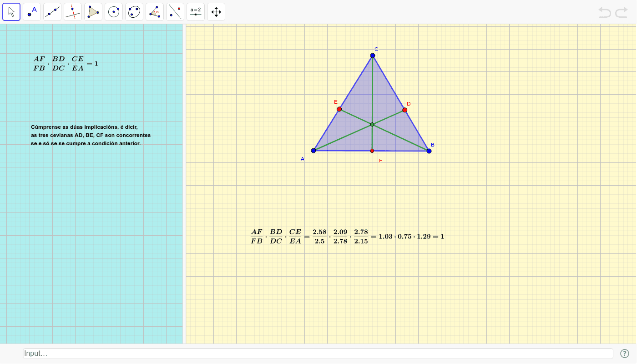Click the Ceva formula in the left panel
This screenshot has width=637, height=364.
[x=66, y=64]
